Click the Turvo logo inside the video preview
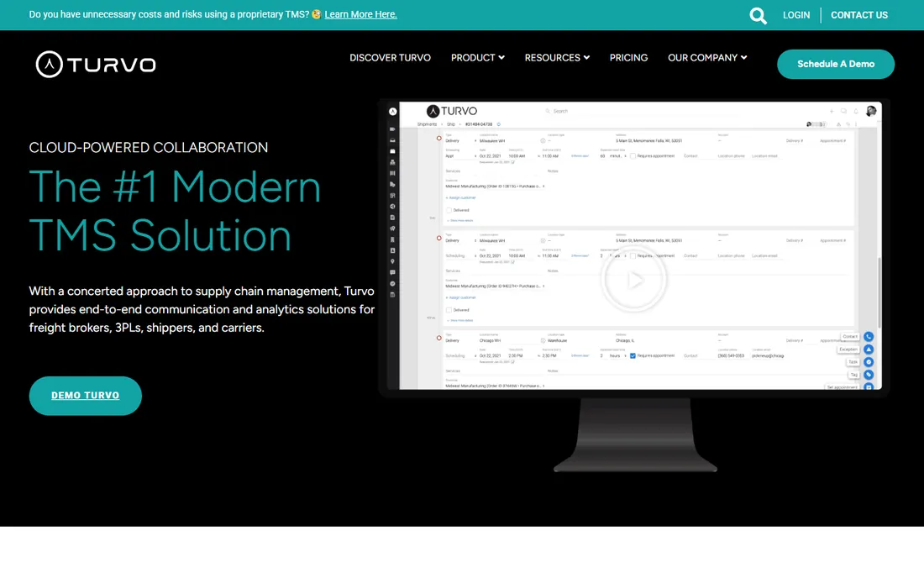Viewport: 924px width, 578px height. pyautogui.click(x=452, y=112)
